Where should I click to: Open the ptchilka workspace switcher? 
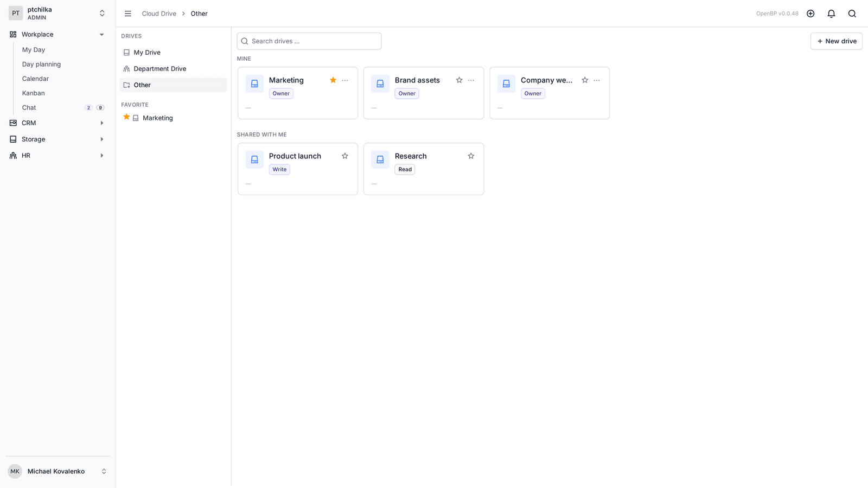click(x=102, y=13)
